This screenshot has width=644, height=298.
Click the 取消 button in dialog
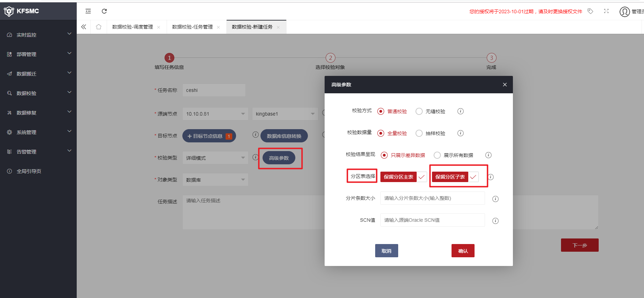(x=386, y=251)
